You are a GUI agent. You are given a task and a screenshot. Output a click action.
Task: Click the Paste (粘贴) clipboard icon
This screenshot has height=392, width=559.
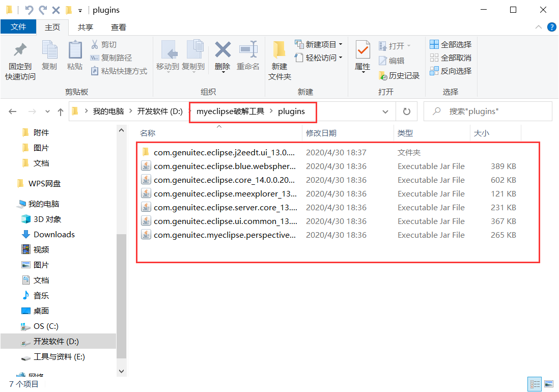pos(75,49)
